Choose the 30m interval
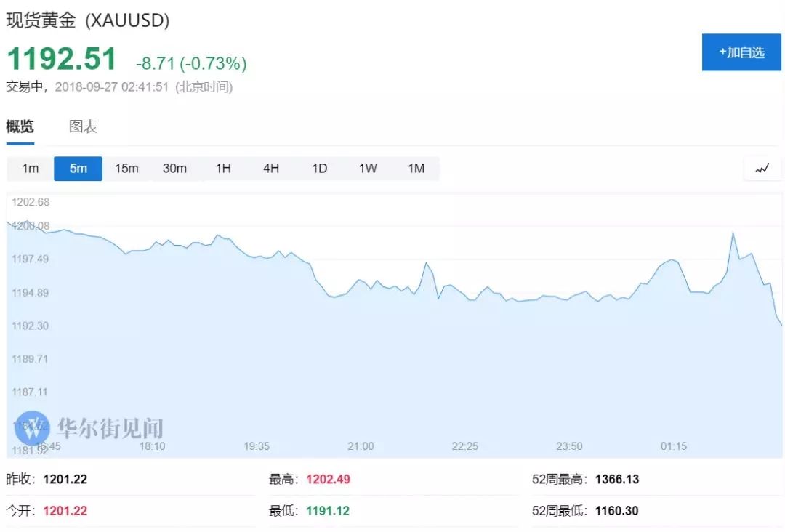 [174, 169]
